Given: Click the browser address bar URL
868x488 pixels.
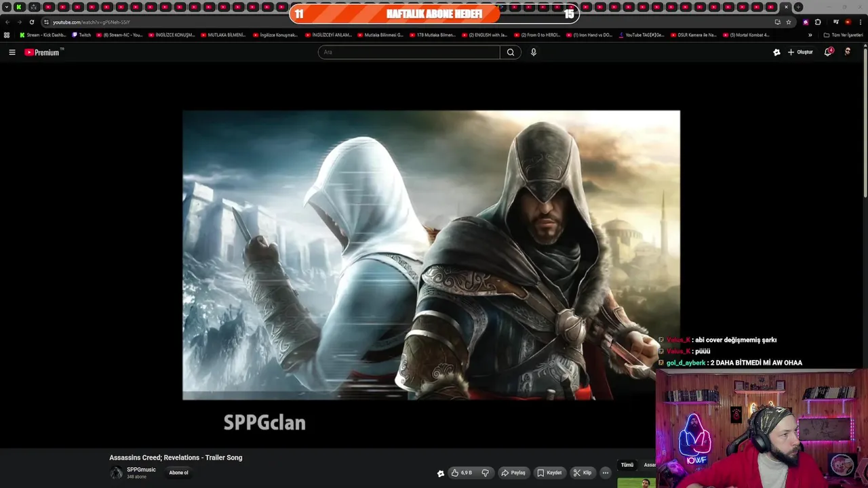Looking at the screenshot, I should coord(91,22).
